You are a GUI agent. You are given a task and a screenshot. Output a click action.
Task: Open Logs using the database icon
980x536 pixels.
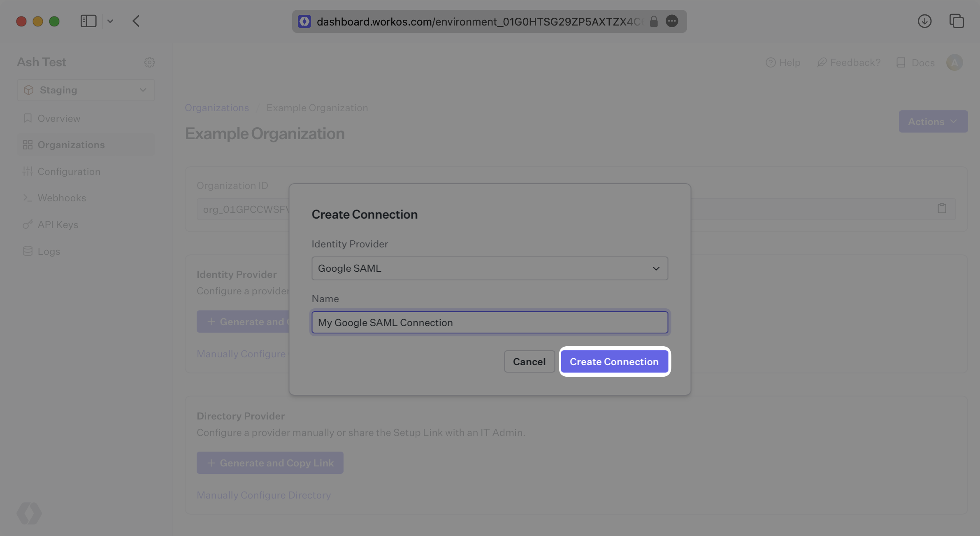pyautogui.click(x=27, y=251)
